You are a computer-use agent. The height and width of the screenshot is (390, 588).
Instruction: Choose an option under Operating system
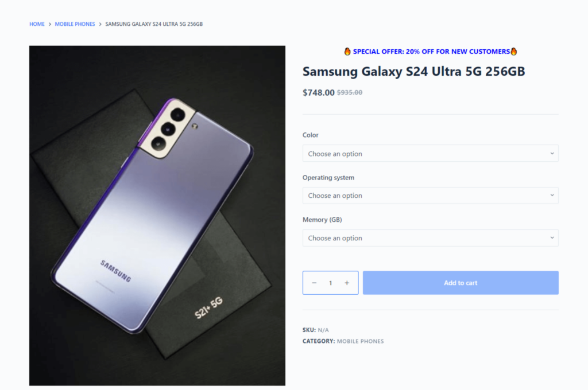430,195
